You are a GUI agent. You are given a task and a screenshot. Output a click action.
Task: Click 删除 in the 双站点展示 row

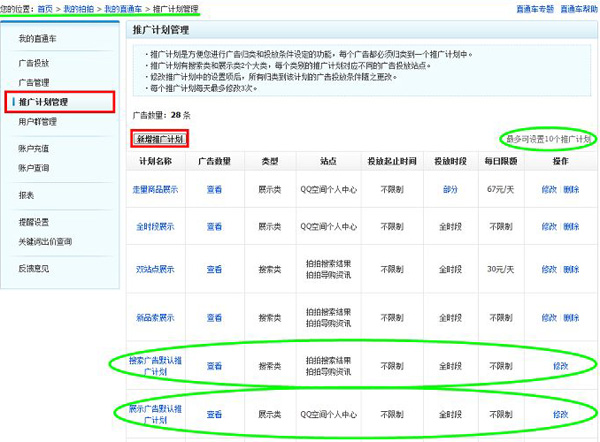coord(571,269)
